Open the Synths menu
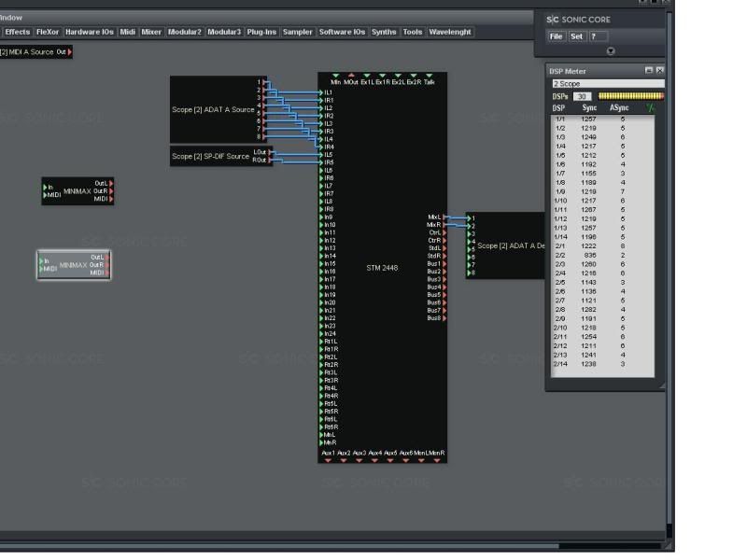 (384, 32)
